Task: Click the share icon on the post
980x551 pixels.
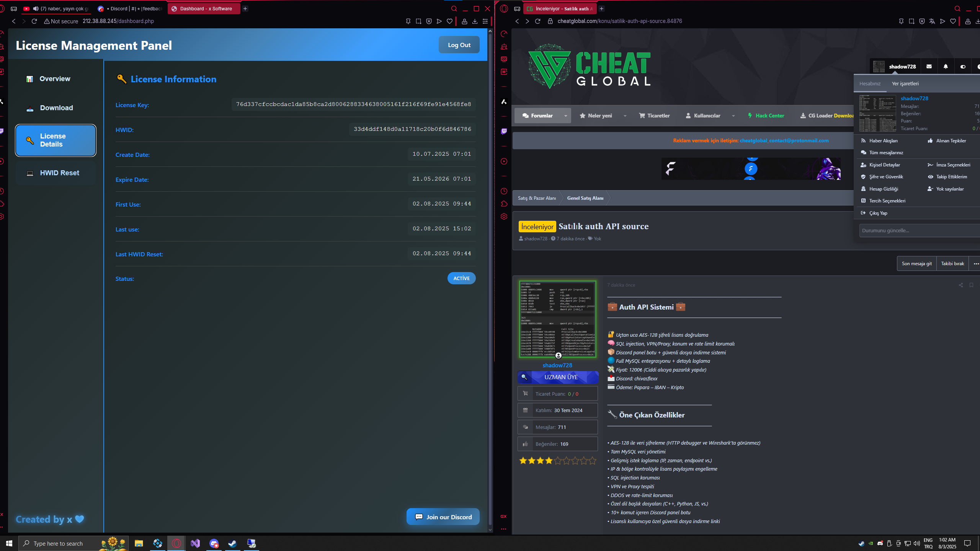Action: click(960, 285)
